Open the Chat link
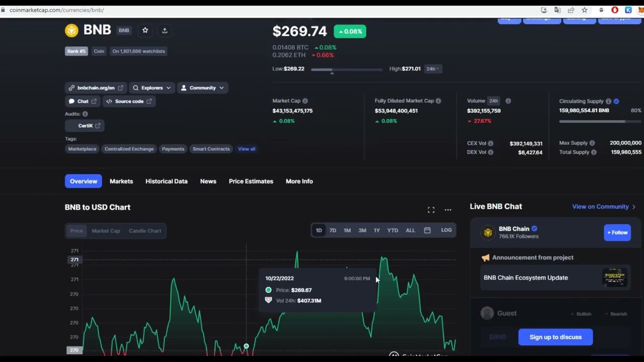This screenshot has width=644, height=362. tap(83, 102)
